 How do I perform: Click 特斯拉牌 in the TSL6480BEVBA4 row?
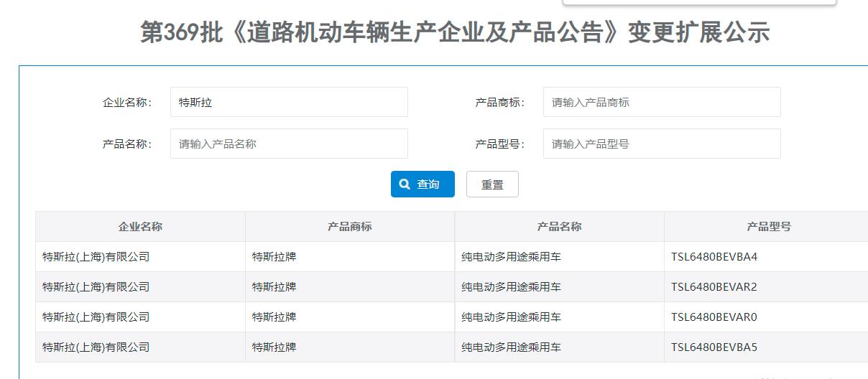(x=274, y=257)
